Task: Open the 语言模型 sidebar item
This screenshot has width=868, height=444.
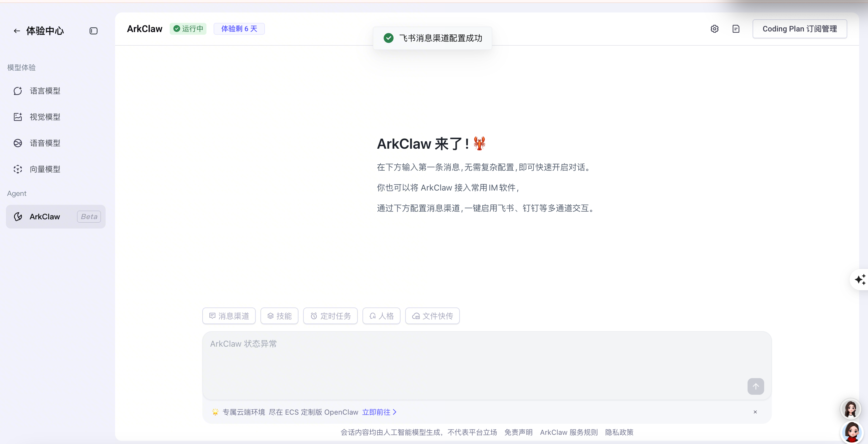Action: (x=45, y=91)
